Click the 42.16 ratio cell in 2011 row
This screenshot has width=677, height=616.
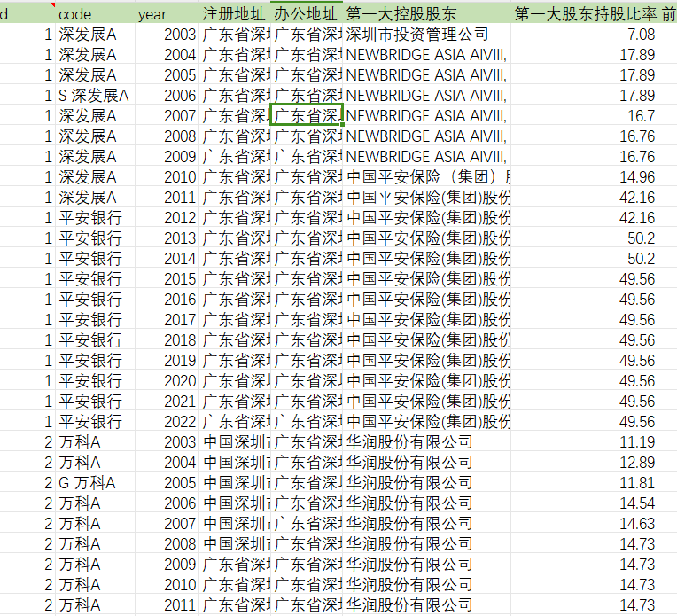585,198
